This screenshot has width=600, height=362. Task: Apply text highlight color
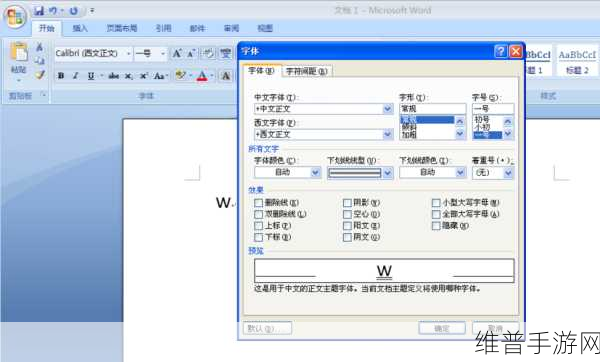(x=180, y=75)
